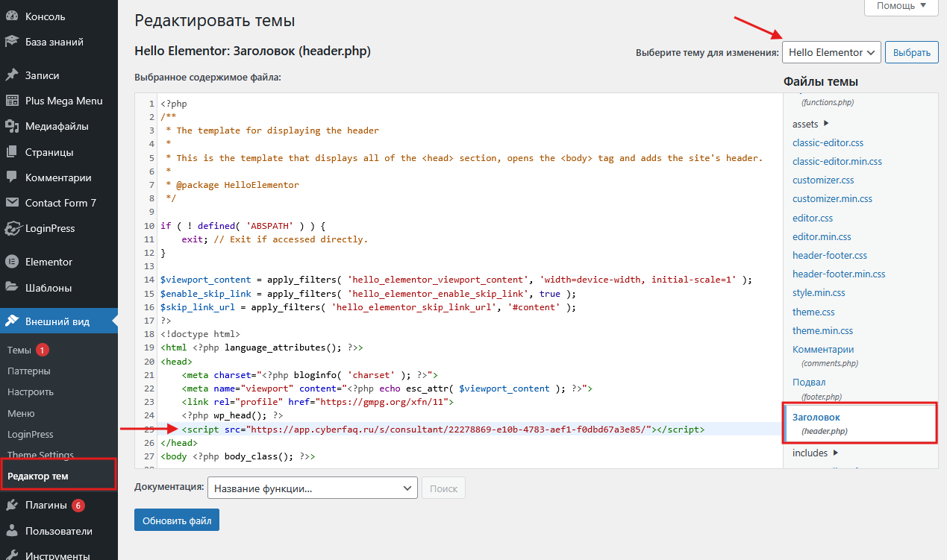Click the Плагины plug icon
This screenshot has height=560, width=947.
(11, 506)
